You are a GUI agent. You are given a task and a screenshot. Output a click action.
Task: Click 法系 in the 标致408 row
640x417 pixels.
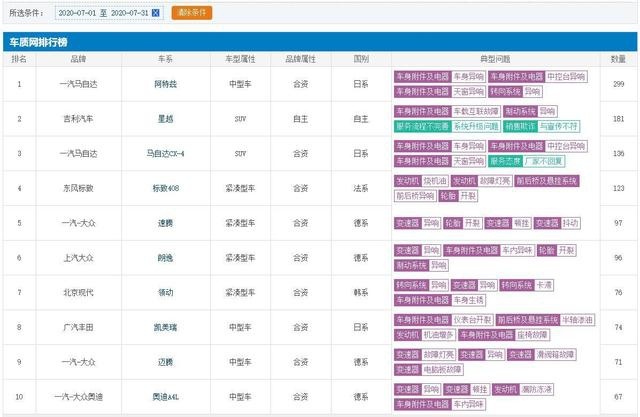[361, 188]
